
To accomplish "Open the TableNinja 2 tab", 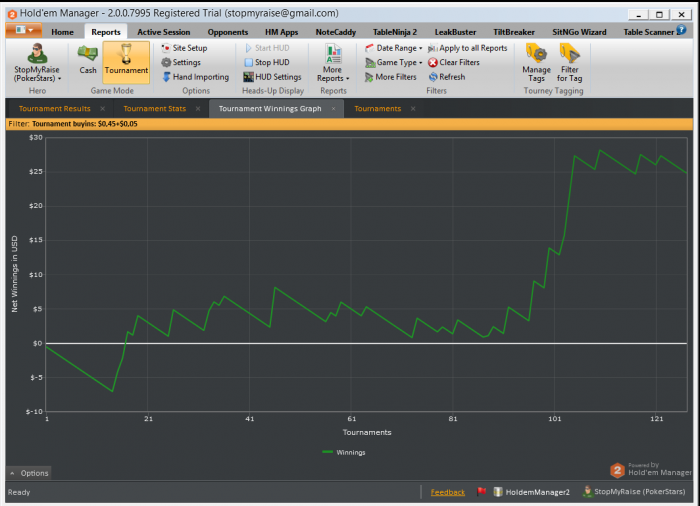I will (x=395, y=32).
